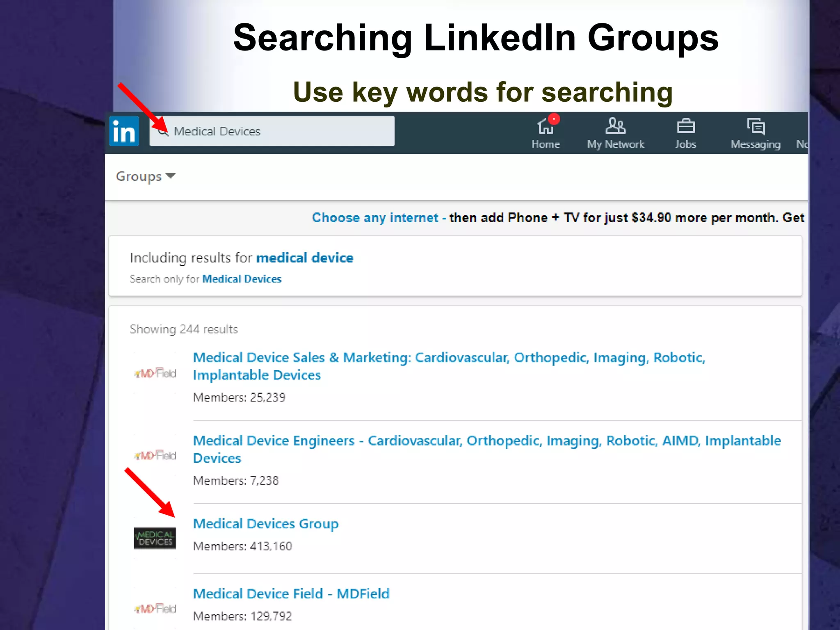840x630 pixels.
Task: Search only for Medical Devices link
Action: point(242,279)
